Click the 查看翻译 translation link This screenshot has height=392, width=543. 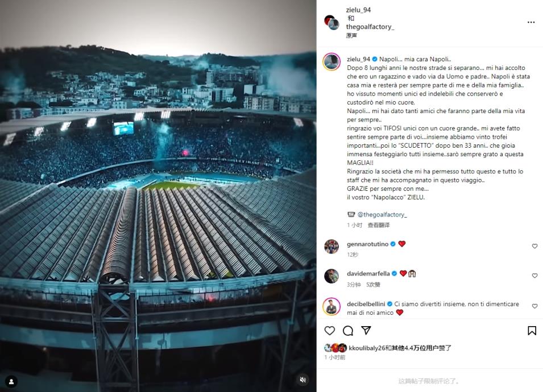click(379, 225)
